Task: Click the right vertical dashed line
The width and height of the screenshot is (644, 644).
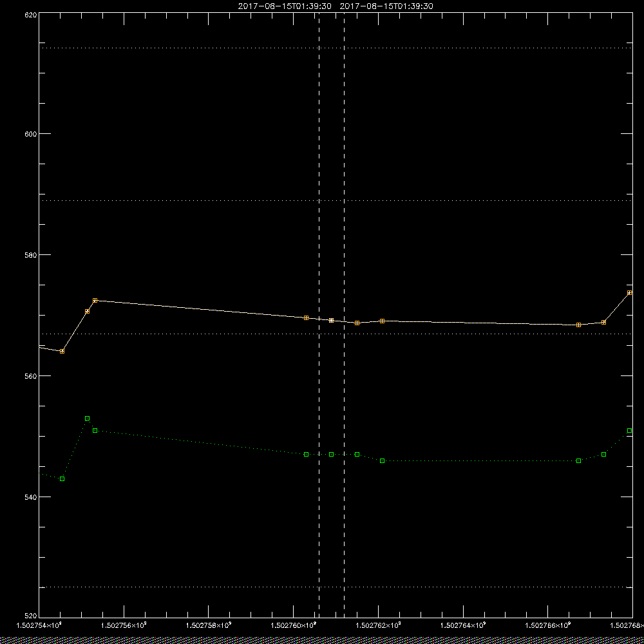Action: pos(344,315)
